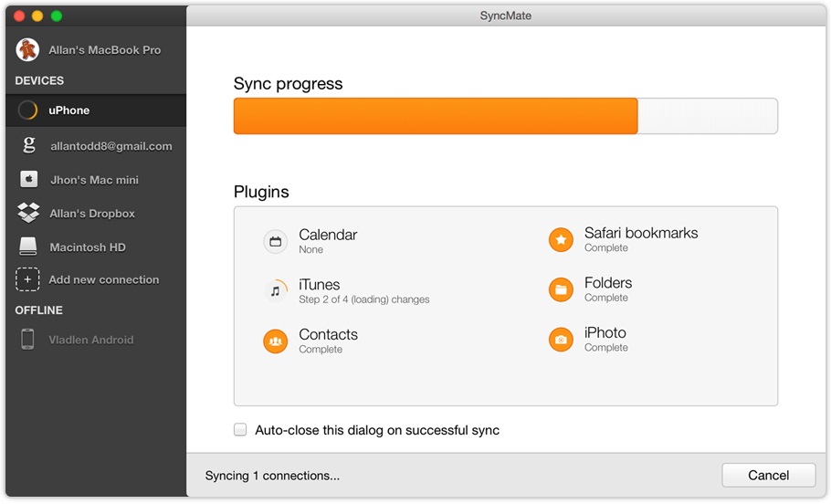This screenshot has width=831, height=504.
Task: Click the iTunes music note icon
Action: 276,291
